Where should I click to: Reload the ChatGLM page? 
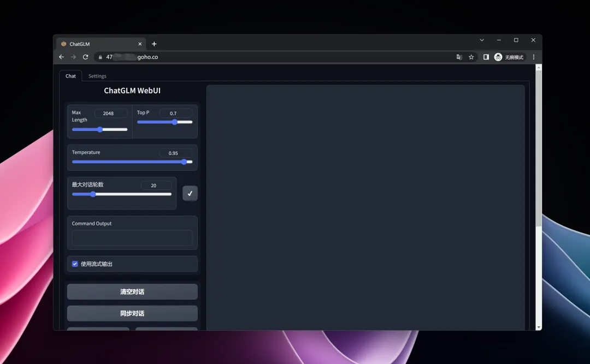tap(85, 57)
